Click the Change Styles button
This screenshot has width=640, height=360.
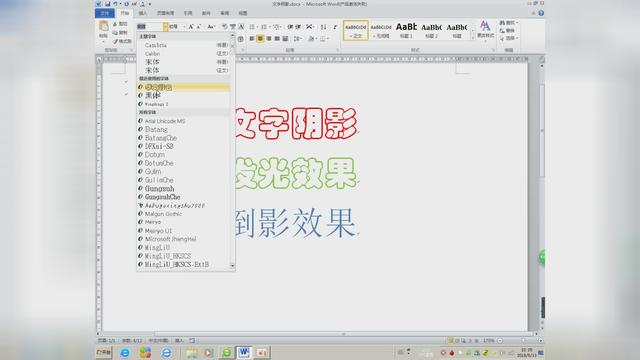(485, 30)
